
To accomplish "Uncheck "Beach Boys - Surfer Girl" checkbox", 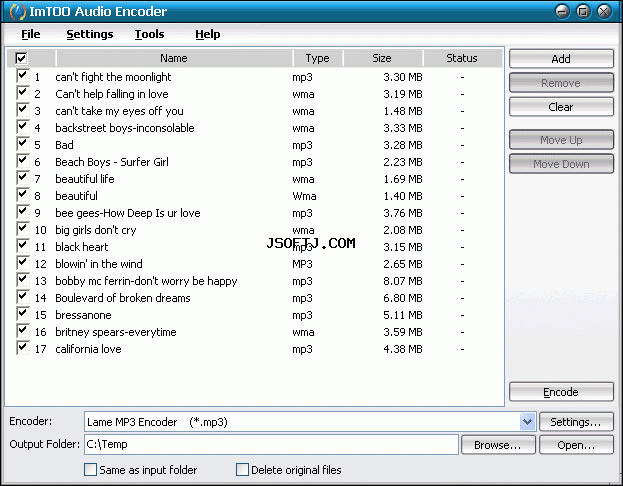I will point(23,161).
